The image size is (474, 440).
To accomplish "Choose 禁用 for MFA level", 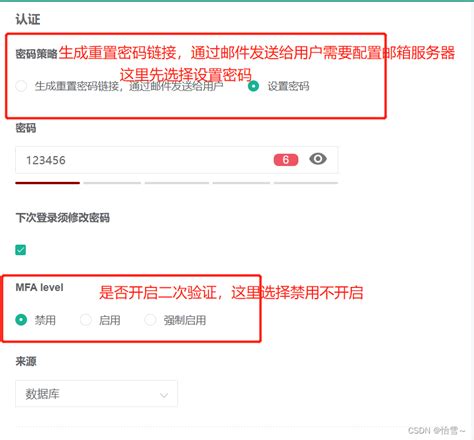I will [21, 320].
